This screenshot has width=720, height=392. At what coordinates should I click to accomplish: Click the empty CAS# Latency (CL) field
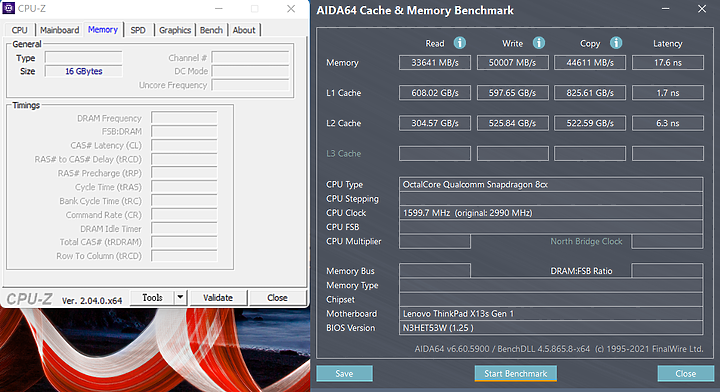pos(184,146)
